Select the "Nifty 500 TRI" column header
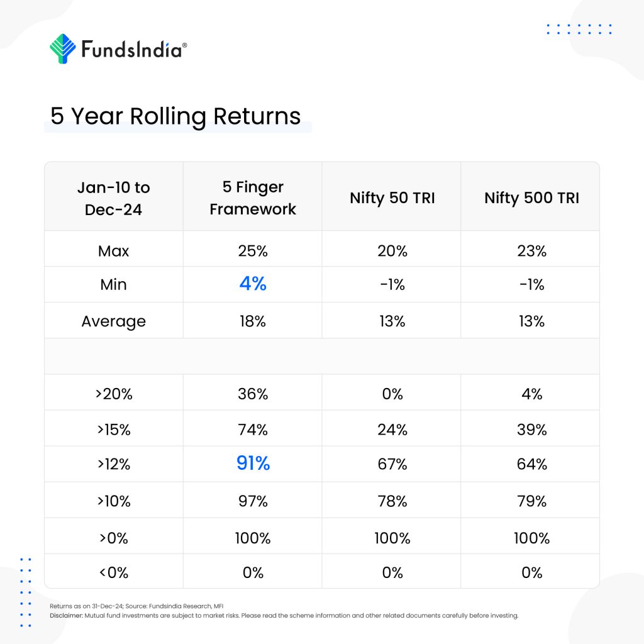The image size is (644, 644). [531, 198]
